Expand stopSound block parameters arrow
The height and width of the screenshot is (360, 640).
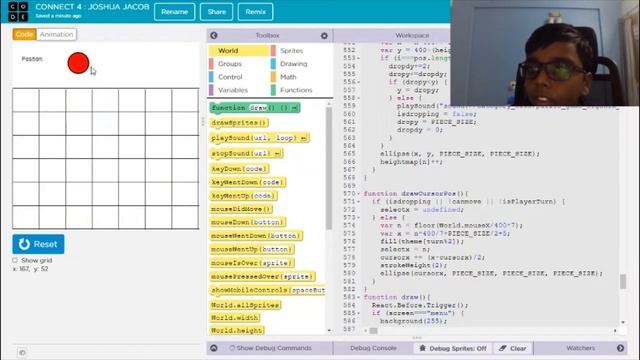(277, 153)
